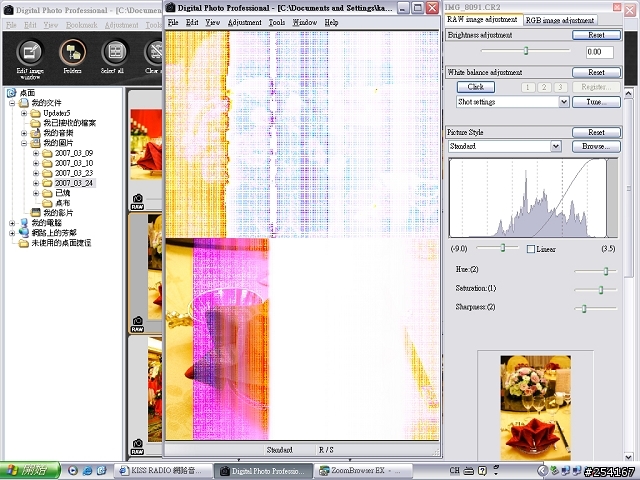Select the 已燒 folder
640x480 pixels.
[62, 193]
